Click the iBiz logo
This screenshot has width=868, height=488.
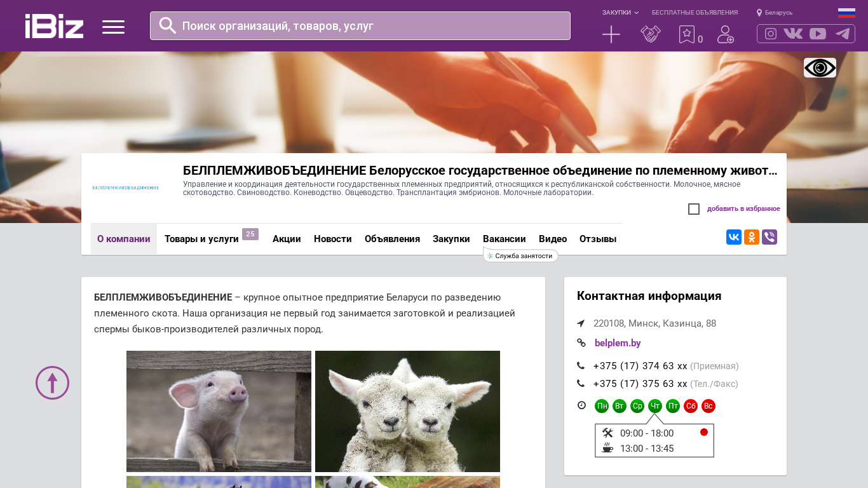pyautogui.click(x=54, y=26)
